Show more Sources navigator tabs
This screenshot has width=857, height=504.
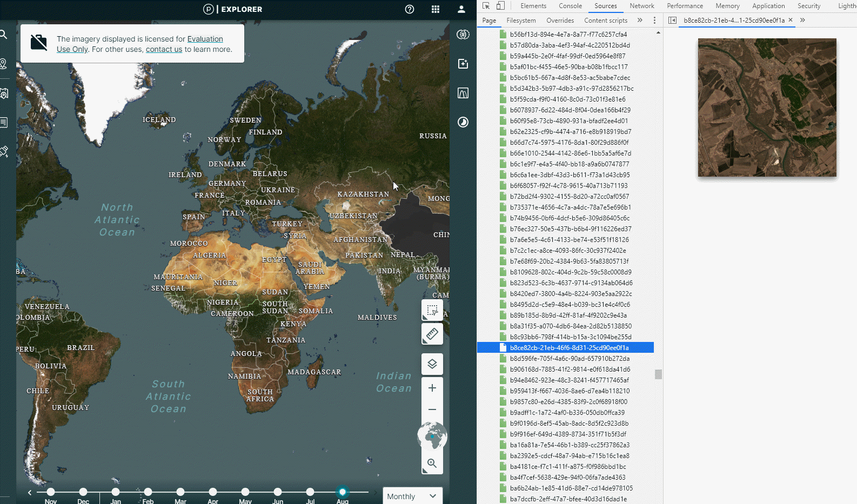tap(640, 21)
